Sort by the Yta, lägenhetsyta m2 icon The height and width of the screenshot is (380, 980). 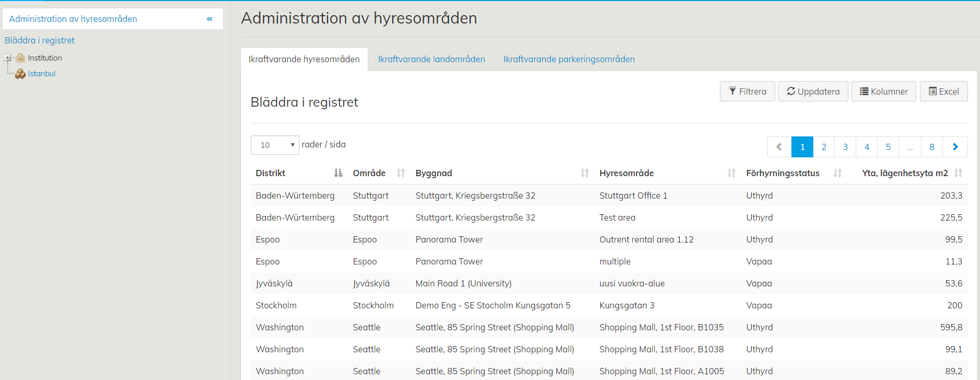click(958, 173)
